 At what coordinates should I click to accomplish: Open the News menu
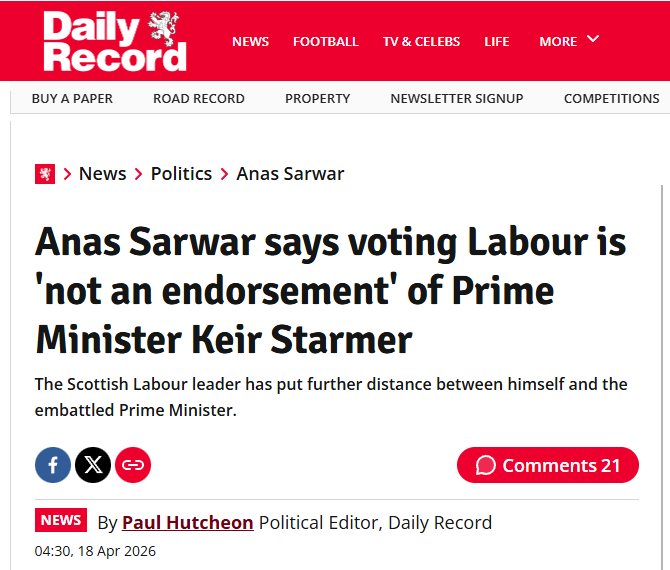point(250,41)
